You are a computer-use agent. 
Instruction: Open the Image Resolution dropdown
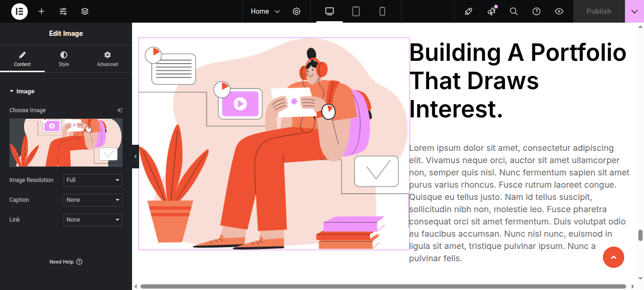[x=93, y=180]
